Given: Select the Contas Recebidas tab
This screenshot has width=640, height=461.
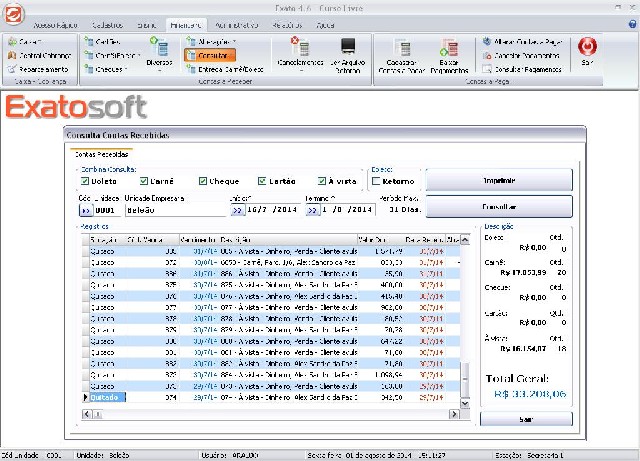Looking at the screenshot, I should [101, 154].
